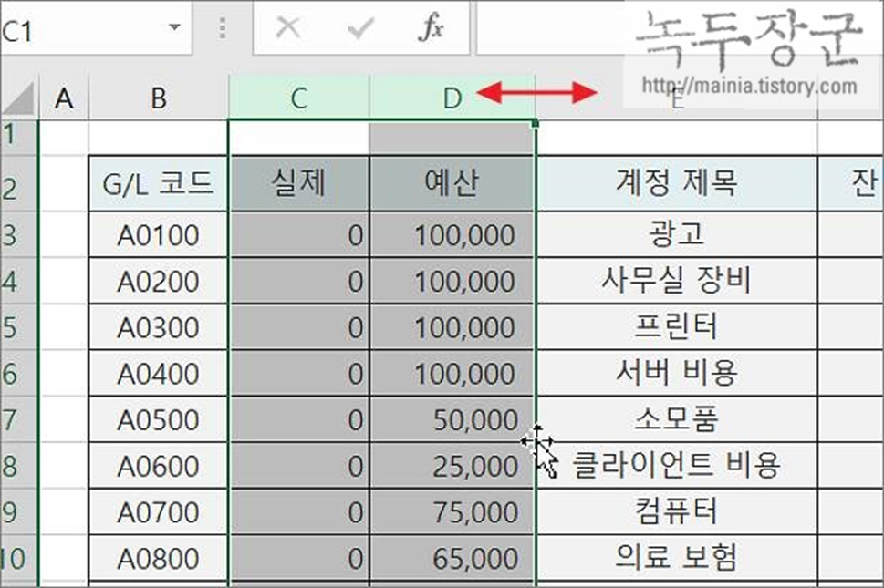Screen dimensions: 884x588
Task: Select row 1 header
Action: tap(18, 137)
